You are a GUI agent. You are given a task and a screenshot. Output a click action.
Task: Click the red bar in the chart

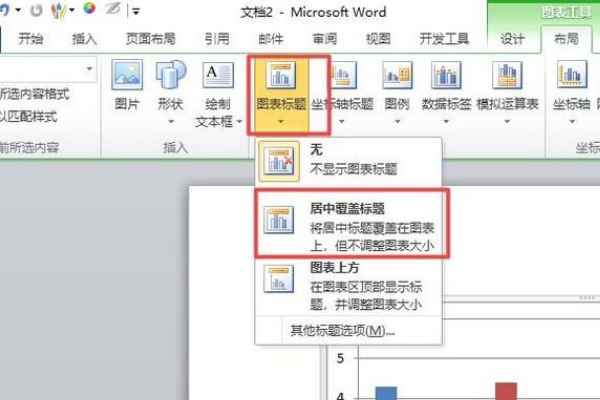(506, 391)
